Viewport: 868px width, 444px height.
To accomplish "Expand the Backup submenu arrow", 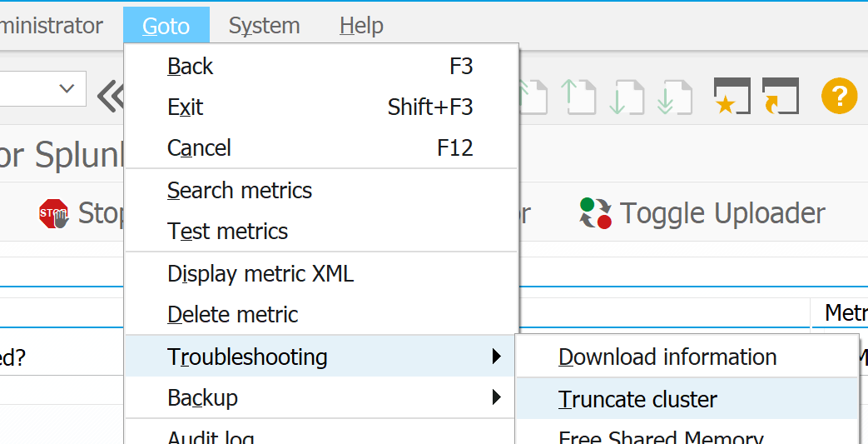I will [497, 397].
